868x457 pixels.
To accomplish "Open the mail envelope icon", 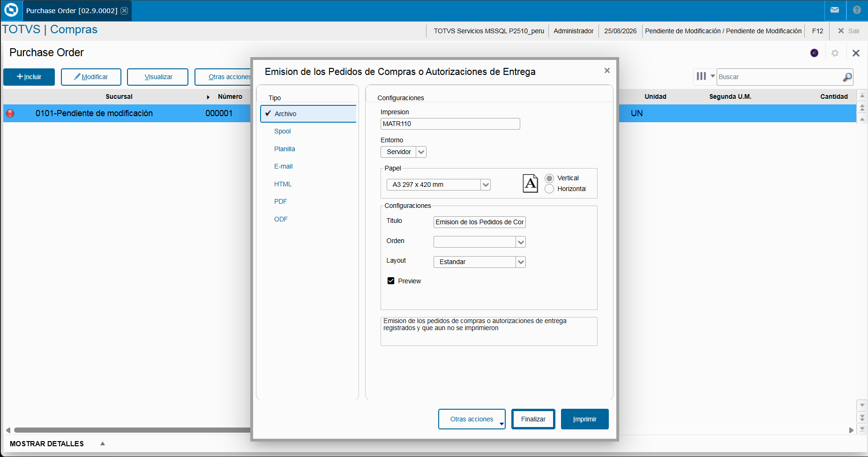I will coord(835,10).
